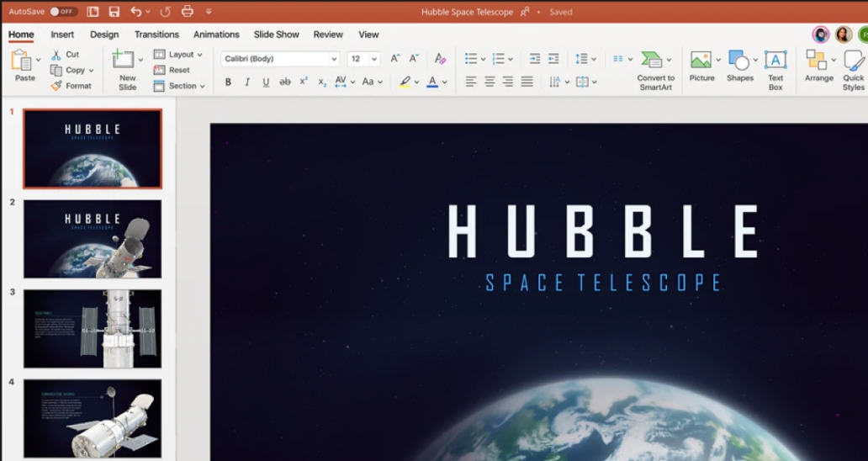
Task: Open the Section dropdown
Action: [179, 86]
